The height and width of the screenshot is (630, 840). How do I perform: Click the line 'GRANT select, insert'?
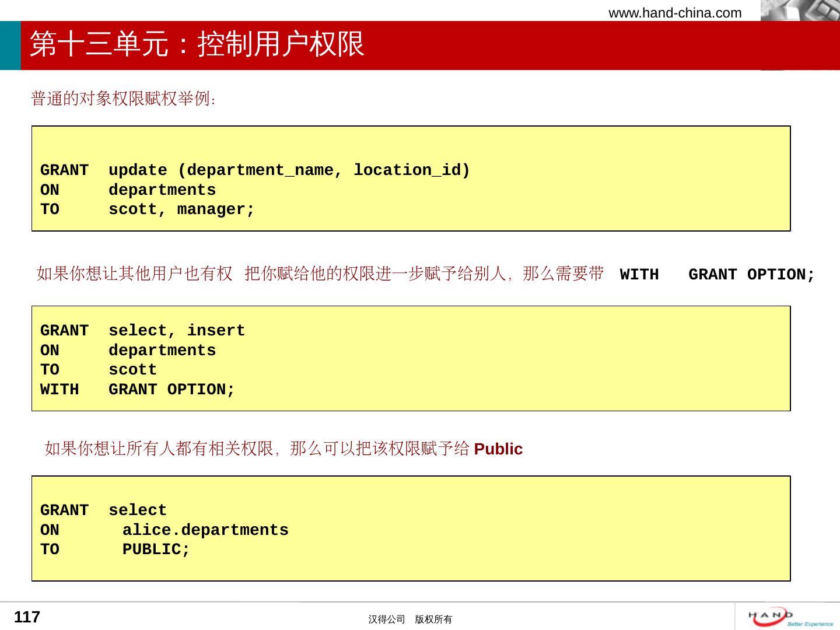click(142, 331)
